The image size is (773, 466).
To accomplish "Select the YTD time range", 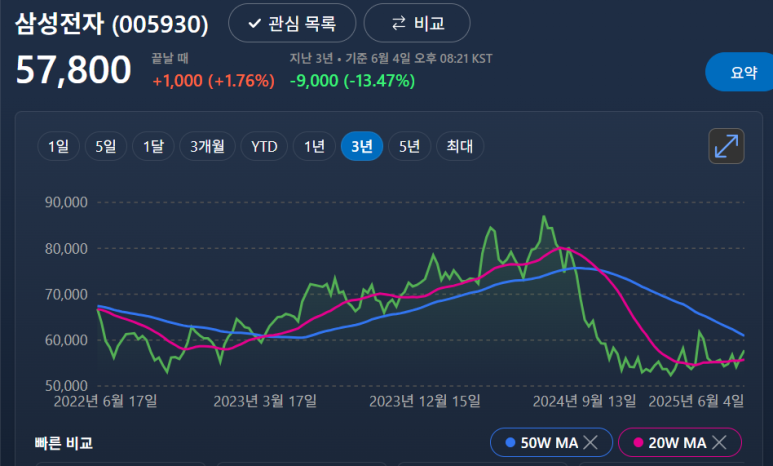I will (x=264, y=146).
